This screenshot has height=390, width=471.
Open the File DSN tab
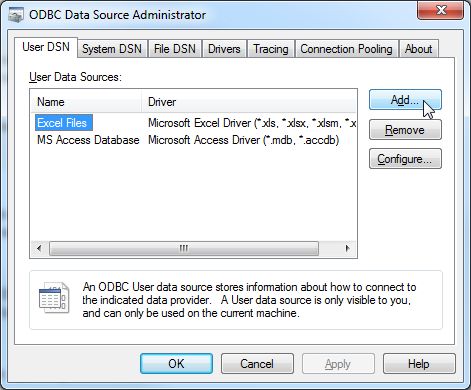coord(175,49)
